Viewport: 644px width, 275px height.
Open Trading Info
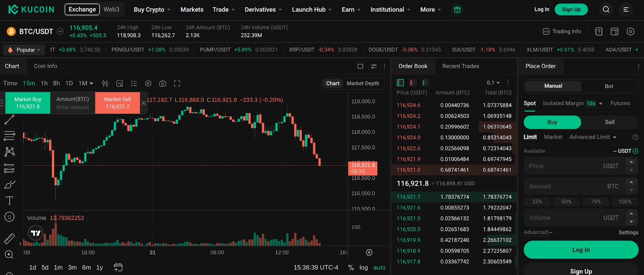coord(562,31)
